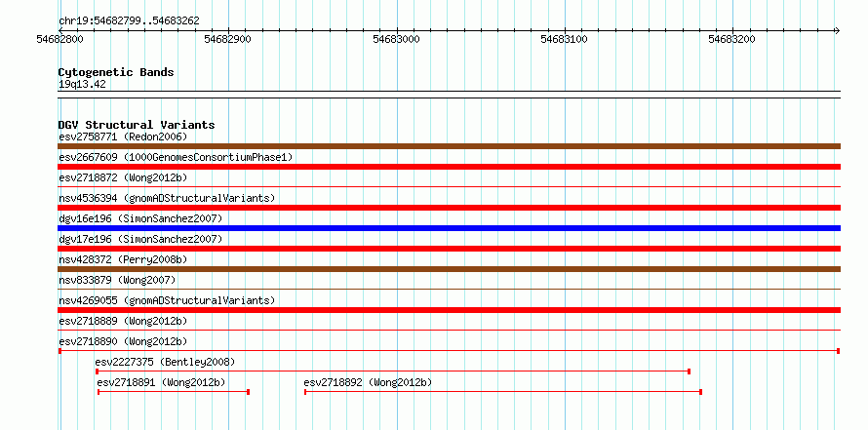Click the 19q13.42 band label
Image resolution: width=868 pixels, height=430 pixels.
pyautogui.click(x=82, y=85)
